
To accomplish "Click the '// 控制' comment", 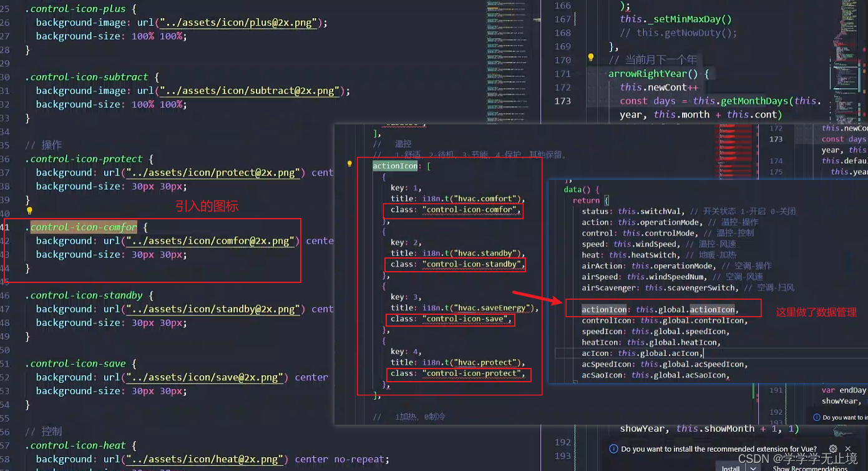I will pyautogui.click(x=43, y=431).
